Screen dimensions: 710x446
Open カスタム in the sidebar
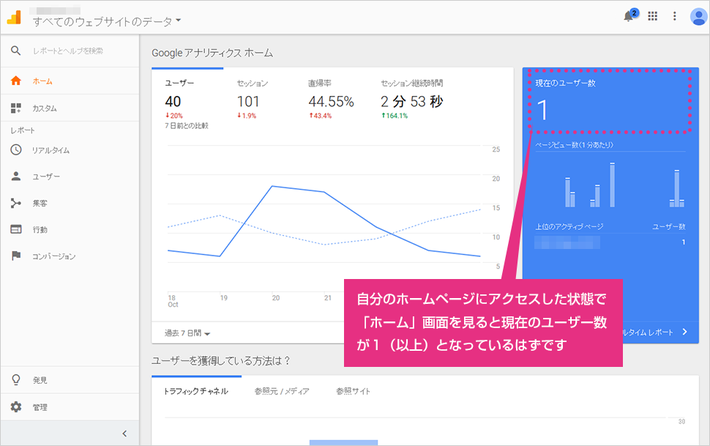point(70,108)
